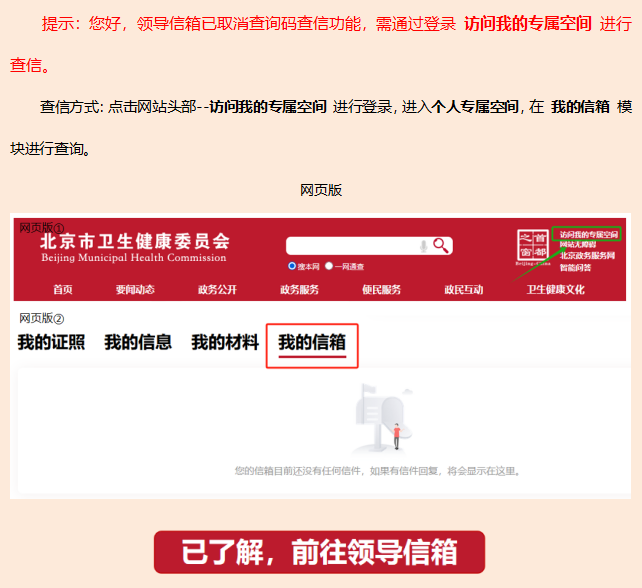This screenshot has width=642, height=588.
Task: Switch to the 我的信息 tab
Action: coord(138,342)
